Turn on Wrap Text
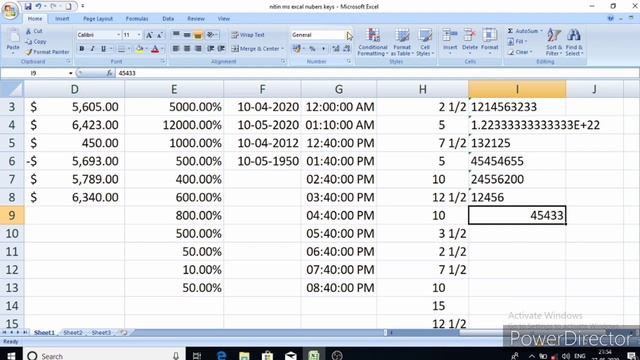 point(248,35)
